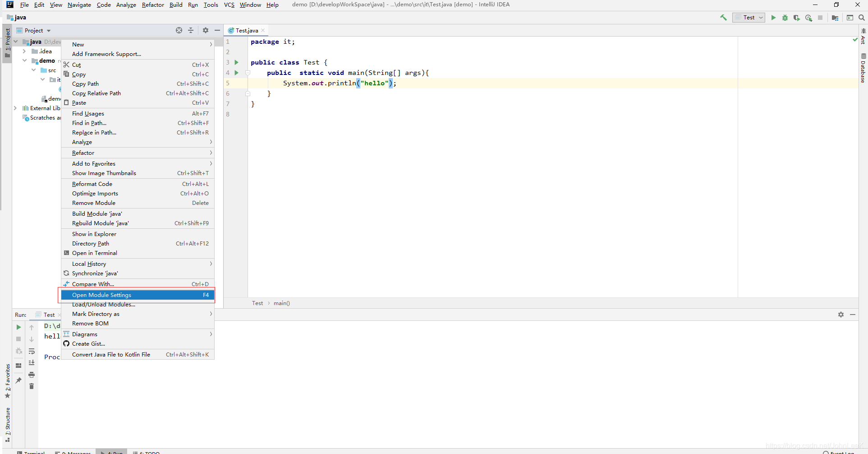
Task: Start debugging with the Debug icon
Action: pos(785,18)
